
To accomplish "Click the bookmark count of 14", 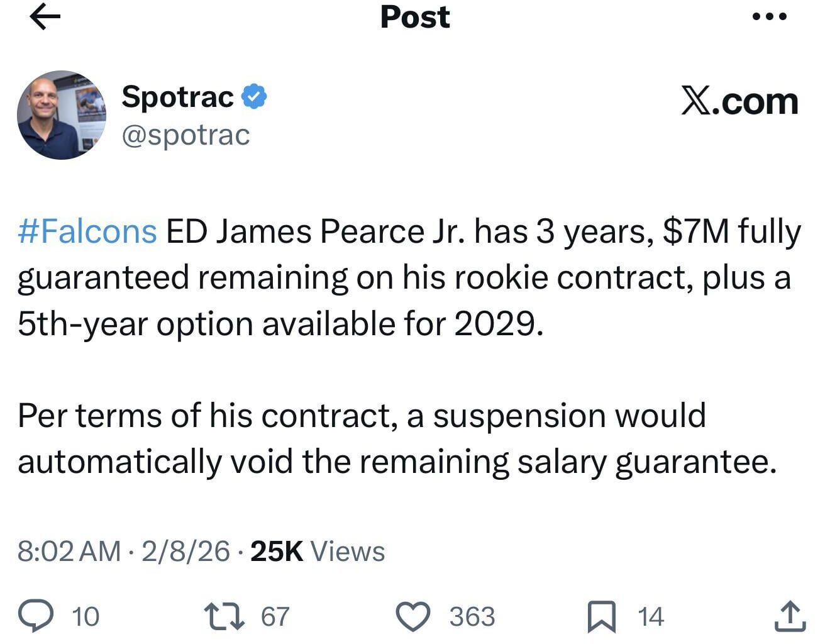I will [651, 616].
